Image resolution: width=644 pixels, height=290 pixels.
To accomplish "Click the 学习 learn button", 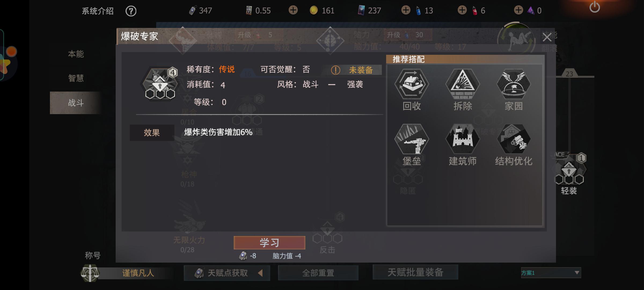I will click(x=269, y=243).
